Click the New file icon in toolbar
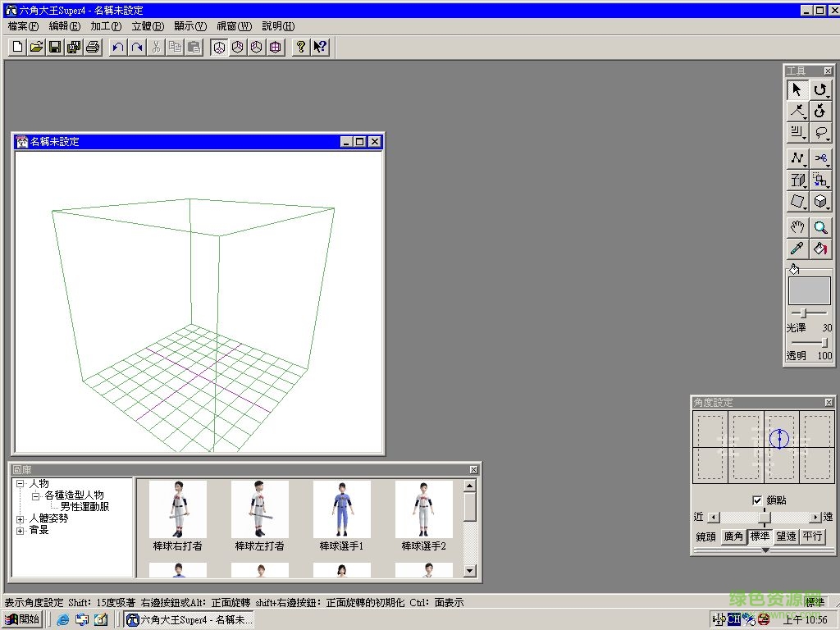 pyautogui.click(x=17, y=48)
